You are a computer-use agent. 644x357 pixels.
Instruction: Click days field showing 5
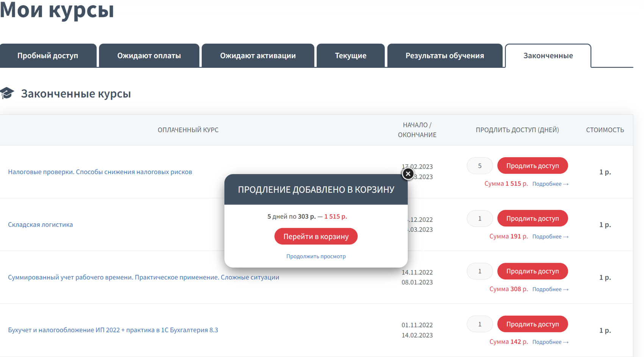pyautogui.click(x=480, y=166)
